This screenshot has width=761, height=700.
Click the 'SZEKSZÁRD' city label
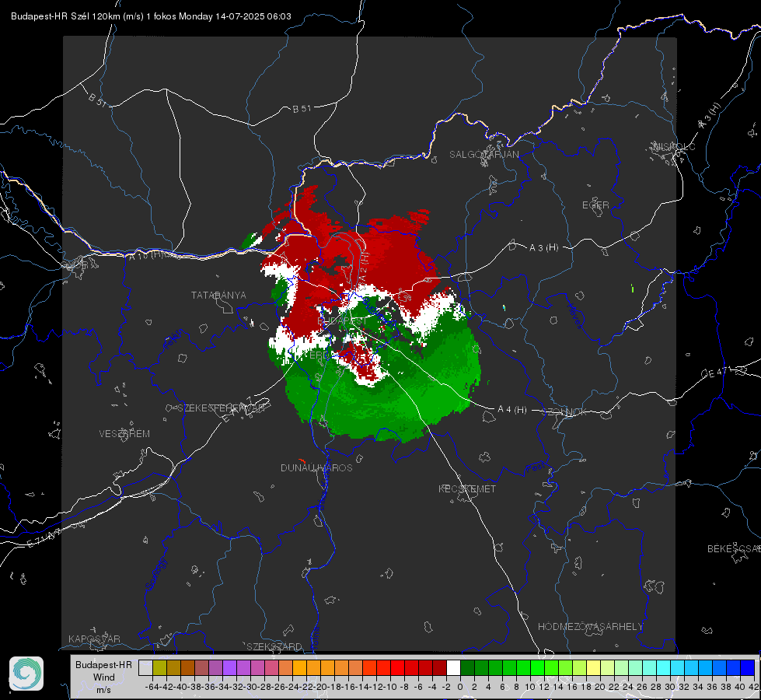(274, 646)
